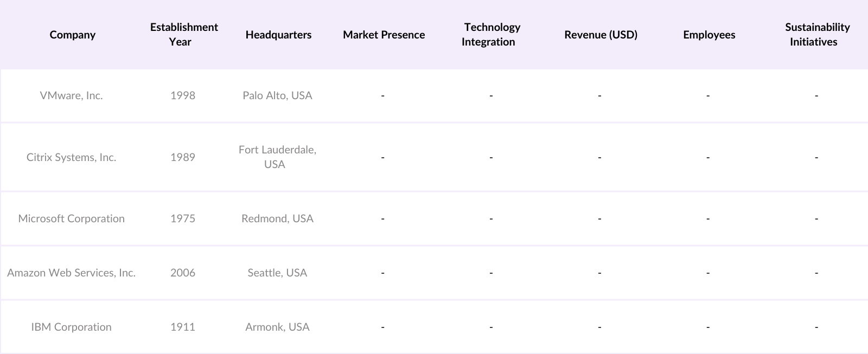The width and height of the screenshot is (868, 354).
Task: Select the Technology Integration header
Action: [491, 34]
